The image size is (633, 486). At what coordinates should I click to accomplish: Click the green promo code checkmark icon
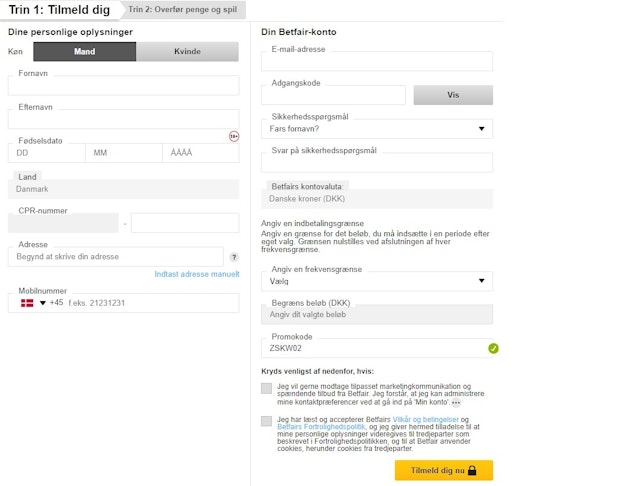point(493,348)
